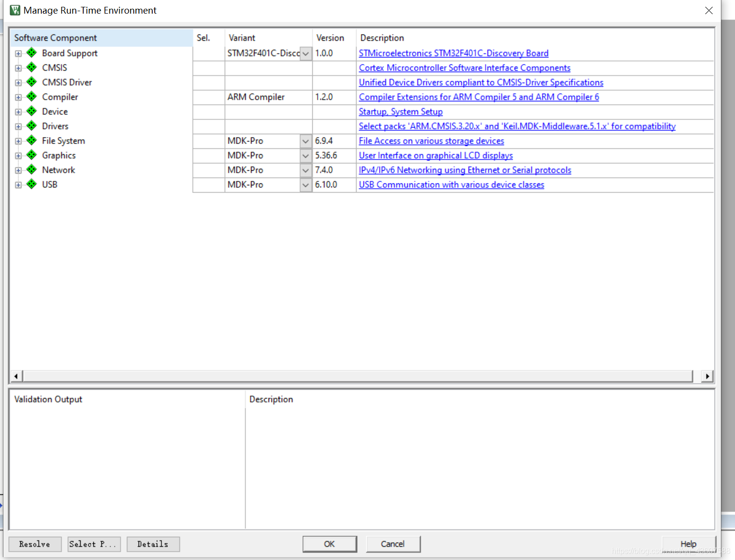This screenshot has height=560, width=735.
Task: Expand the Network tree node
Action: pos(18,170)
